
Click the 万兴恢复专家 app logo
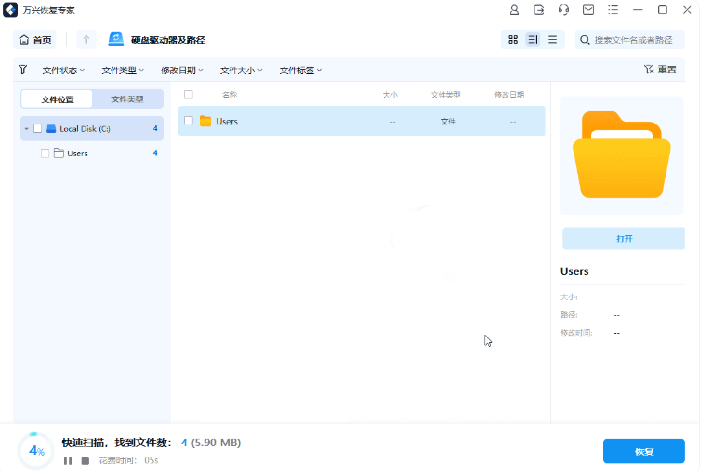[x=10, y=10]
